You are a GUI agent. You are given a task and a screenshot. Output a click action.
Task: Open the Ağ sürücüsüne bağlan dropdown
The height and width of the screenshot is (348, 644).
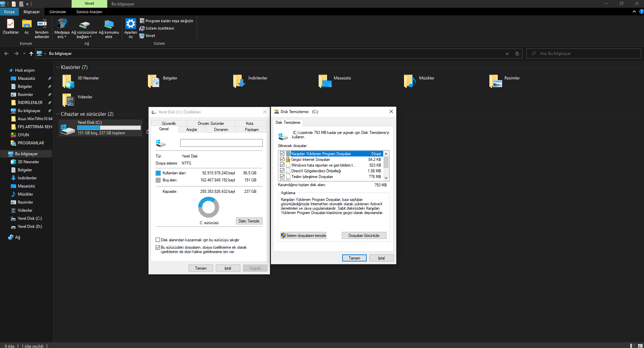pos(84,28)
